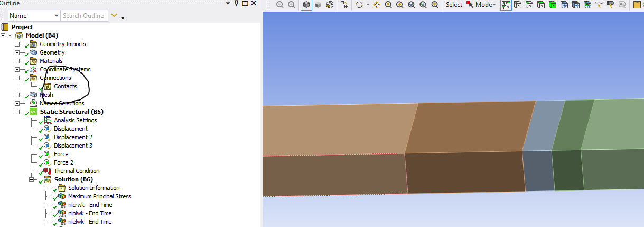
Task: Switch to wireframe display mode
Action: [330, 5]
